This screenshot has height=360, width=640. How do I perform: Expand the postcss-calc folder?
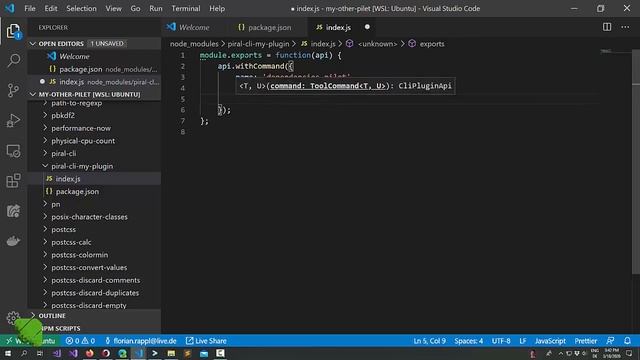point(71,242)
